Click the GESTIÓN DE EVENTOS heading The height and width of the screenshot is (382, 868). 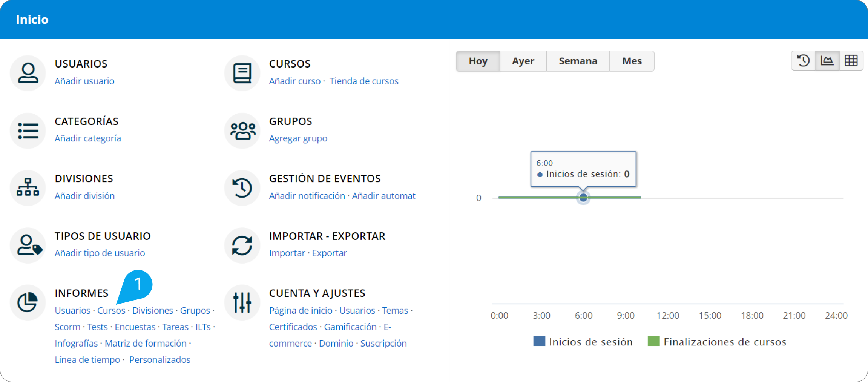click(325, 178)
